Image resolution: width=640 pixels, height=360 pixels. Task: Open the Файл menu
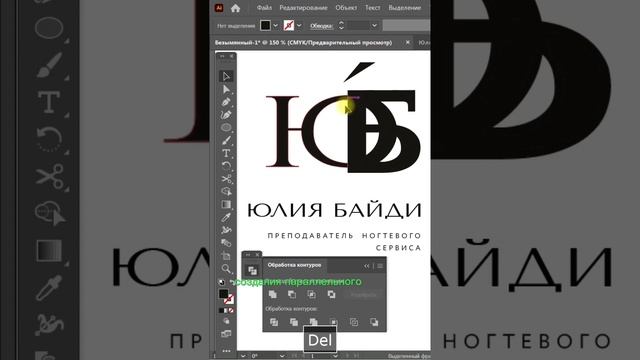click(264, 8)
